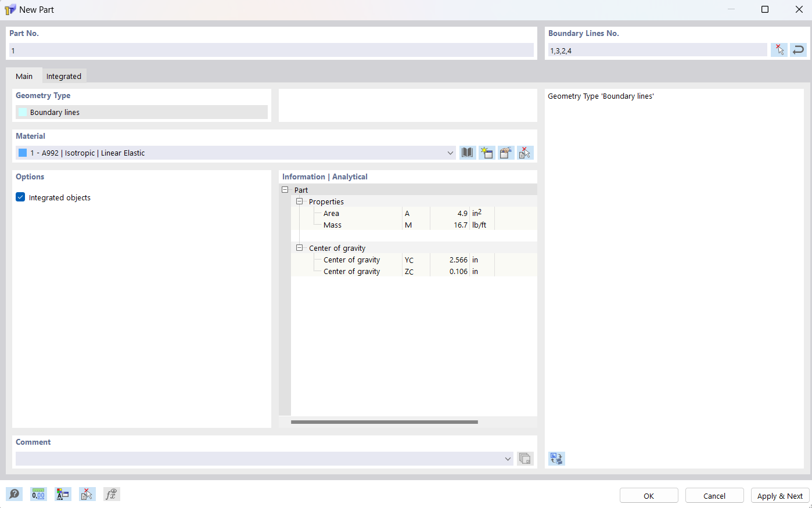The image size is (812, 508).
Task: Refresh the geometry preview panel
Action: [556, 458]
